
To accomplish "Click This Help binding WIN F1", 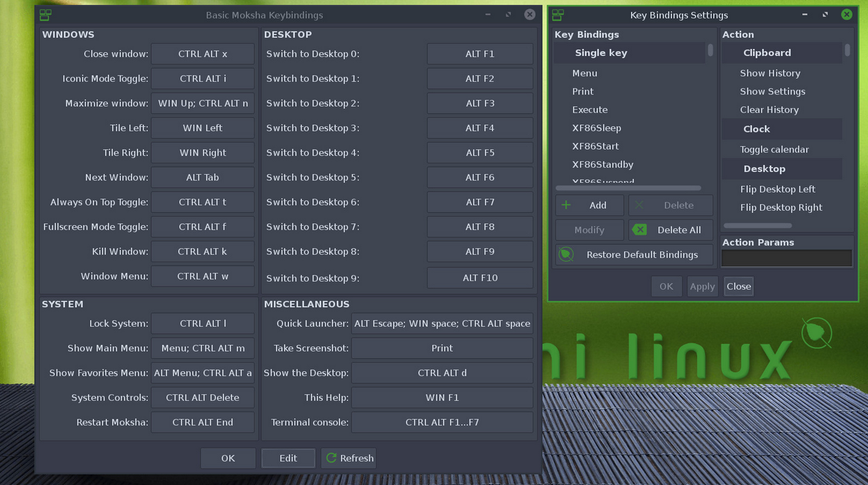I will coord(442,398).
